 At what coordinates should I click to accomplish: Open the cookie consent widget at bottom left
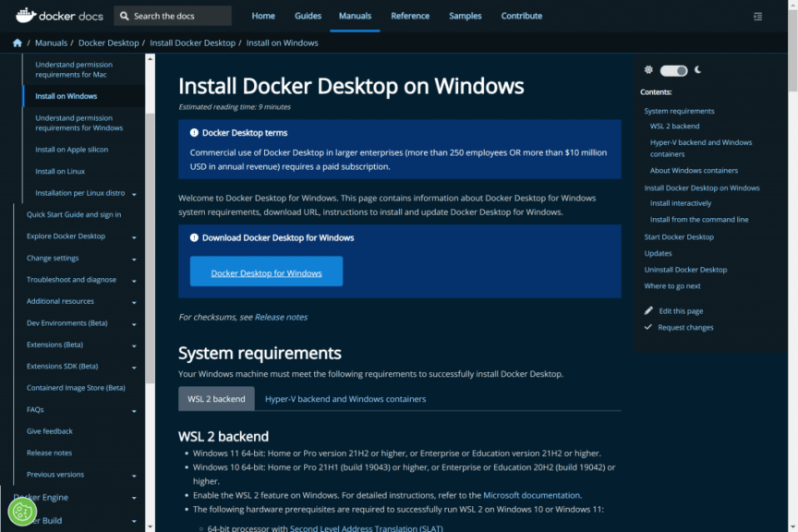pos(21,510)
